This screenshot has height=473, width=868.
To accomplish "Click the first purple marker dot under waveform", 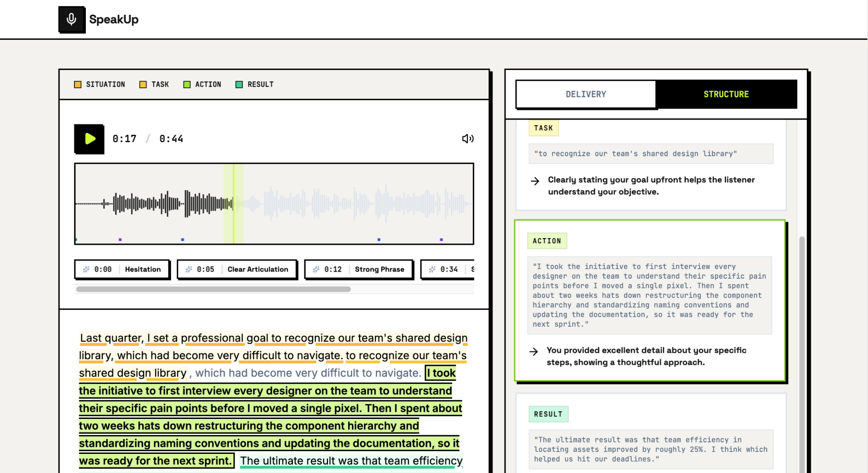I will (x=120, y=240).
